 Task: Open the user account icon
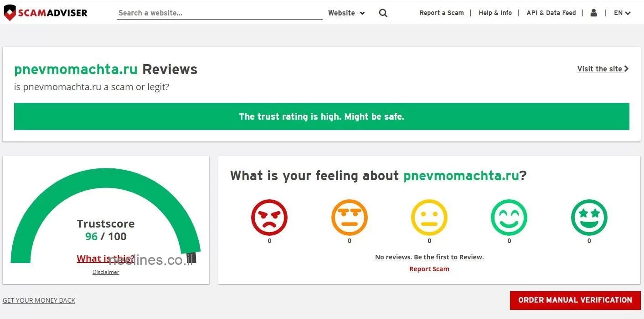[593, 13]
